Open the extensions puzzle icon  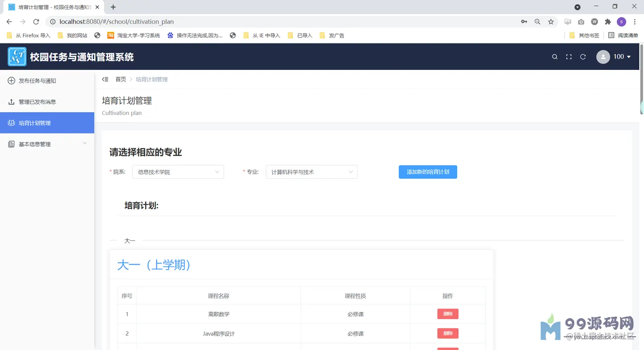coord(608,22)
